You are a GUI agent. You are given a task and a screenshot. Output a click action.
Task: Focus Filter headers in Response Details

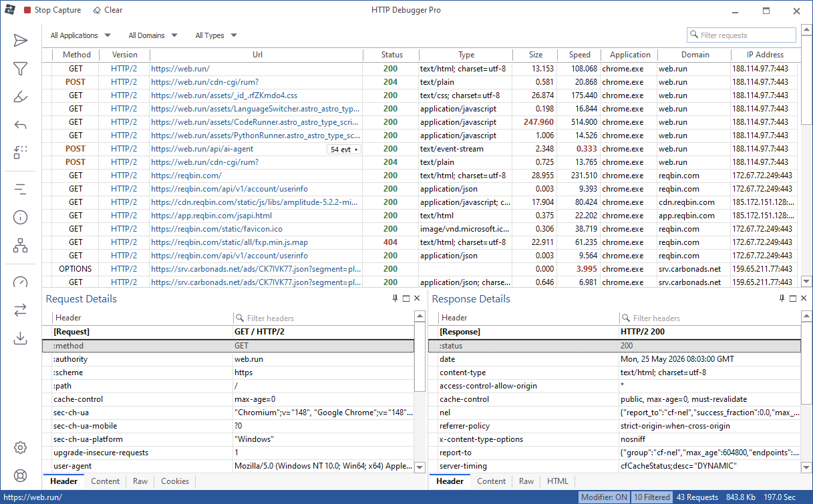point(709,318)
